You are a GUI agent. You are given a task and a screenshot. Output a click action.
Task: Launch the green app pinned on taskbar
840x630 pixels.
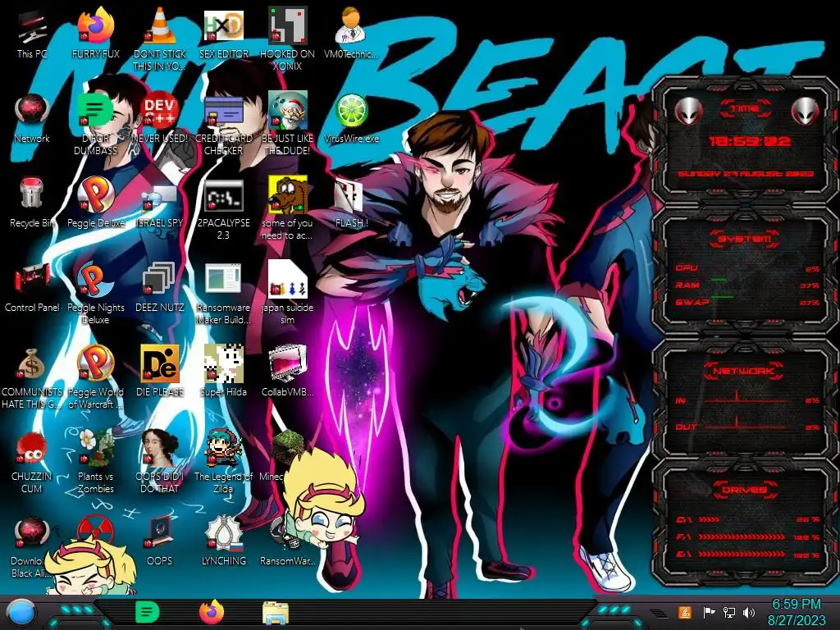147,612
